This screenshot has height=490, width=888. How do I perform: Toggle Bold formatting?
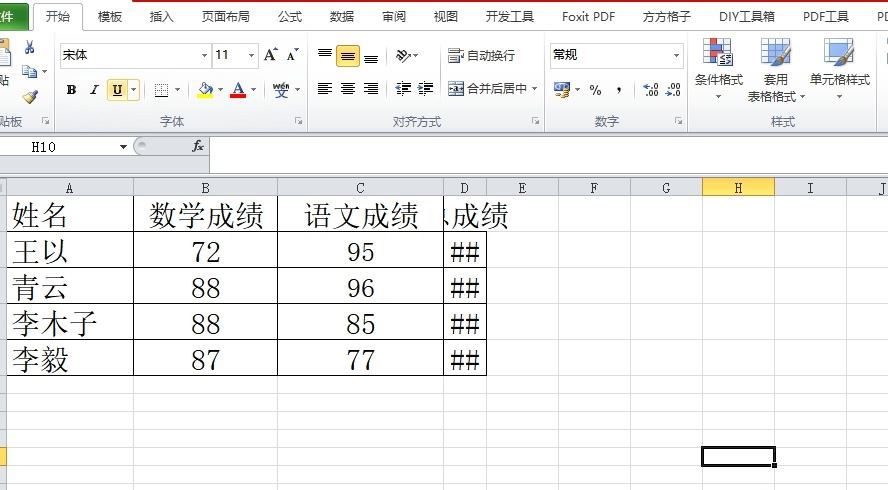point(71,90)
